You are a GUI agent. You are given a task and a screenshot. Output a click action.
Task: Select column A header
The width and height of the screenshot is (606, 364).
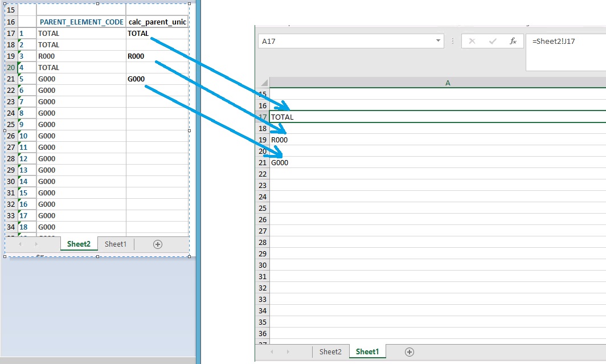tap(448, 83)
